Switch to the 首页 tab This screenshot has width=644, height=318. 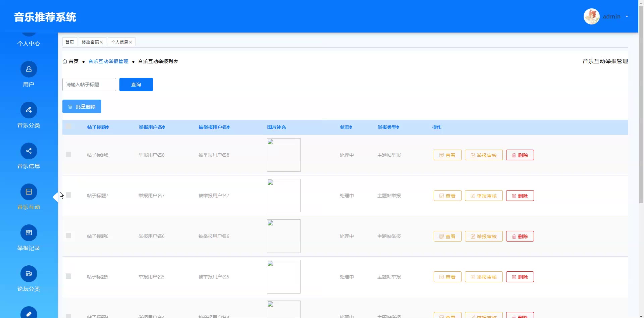click(x=69, y=42)
